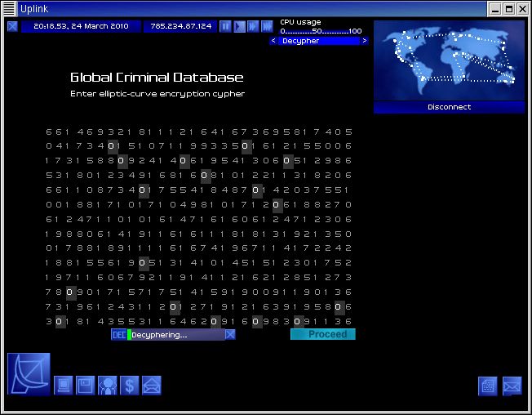The image size is (532, 415).
Task: Select the Decypher process CPU bar
Action: pyautogui.click(x=318, y=41)
